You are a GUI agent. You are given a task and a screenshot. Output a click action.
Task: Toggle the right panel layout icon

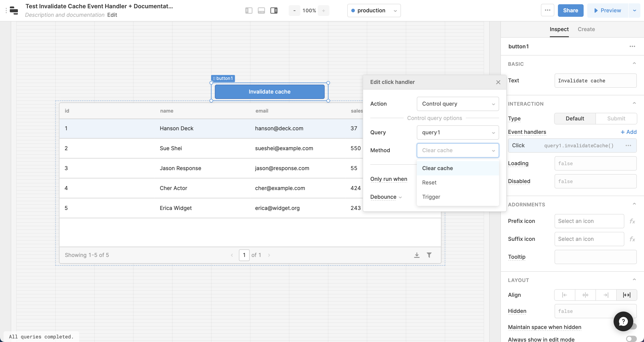pyautogui.click(x=274, y=11)
